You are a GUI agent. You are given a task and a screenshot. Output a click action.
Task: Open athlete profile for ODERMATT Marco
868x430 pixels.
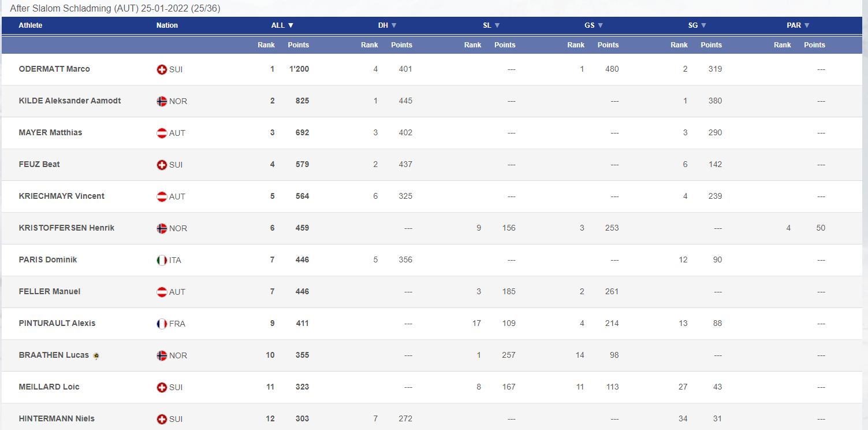[54, 69]
